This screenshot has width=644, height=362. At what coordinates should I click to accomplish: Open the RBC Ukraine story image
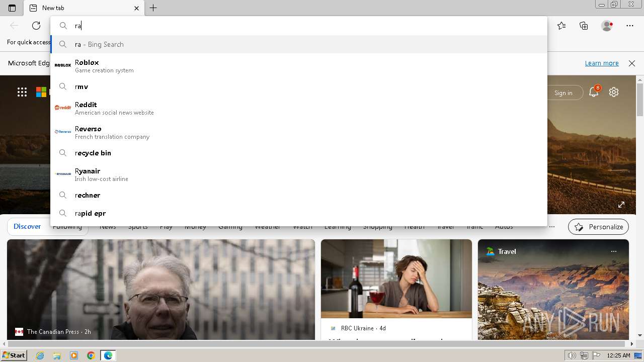396,279
